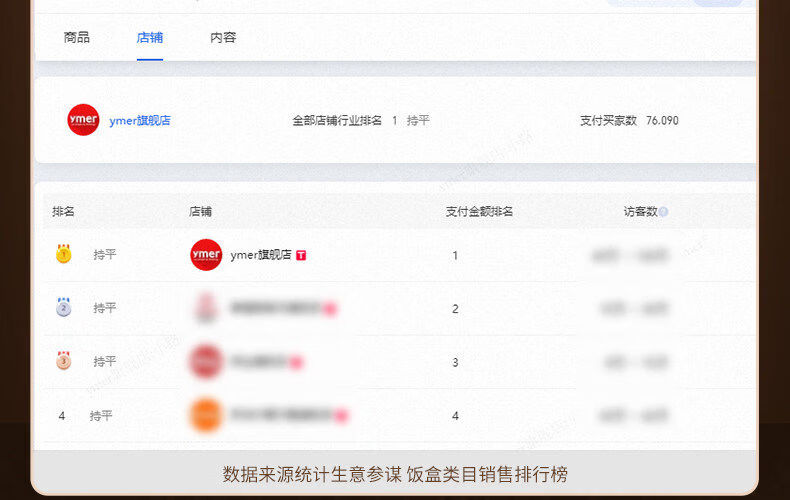Select the 店铺 tab
The image size is (790, 500).
(150, 38)
